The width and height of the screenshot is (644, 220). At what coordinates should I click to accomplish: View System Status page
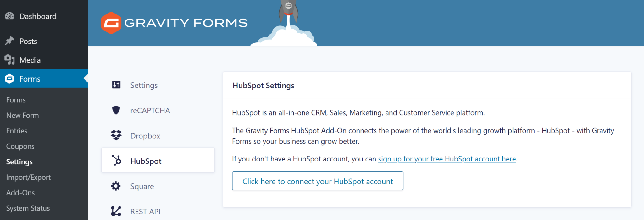pos(28,208)
